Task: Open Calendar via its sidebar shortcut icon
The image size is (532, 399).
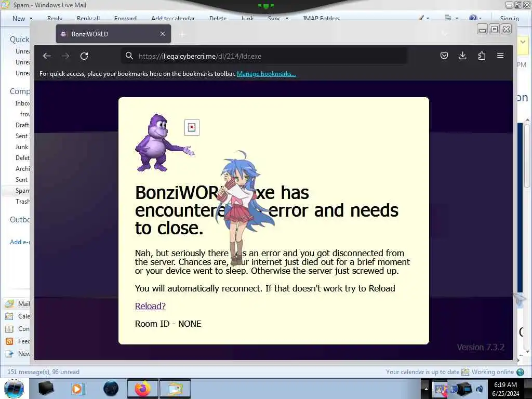Action: point(9,316)
